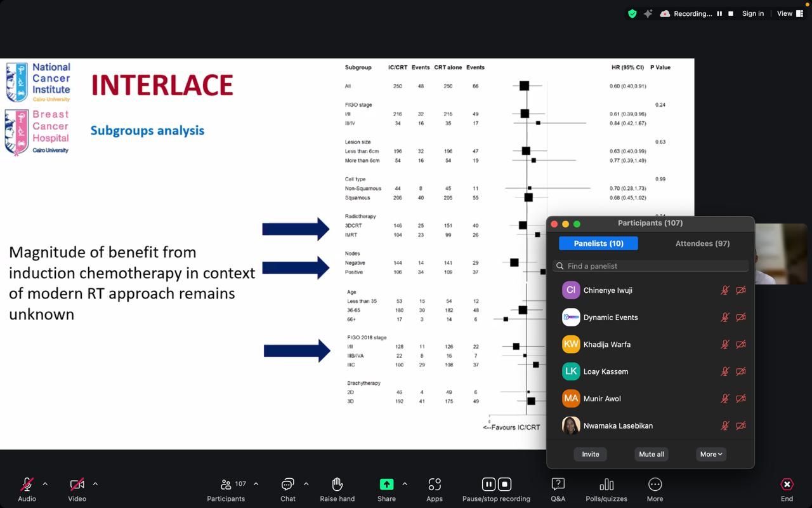Image resolution: width=812 pixels, height=508 pixels.
Task: Switch to the Attendees (97) tab
Action: click(702, 243)
